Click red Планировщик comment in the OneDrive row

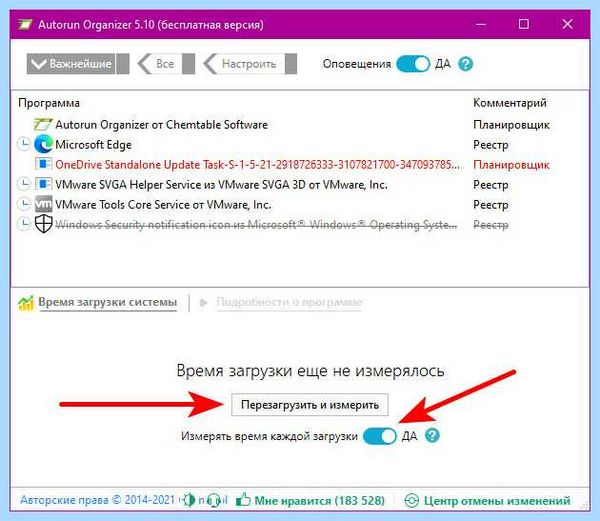click(x=511, y=164)
